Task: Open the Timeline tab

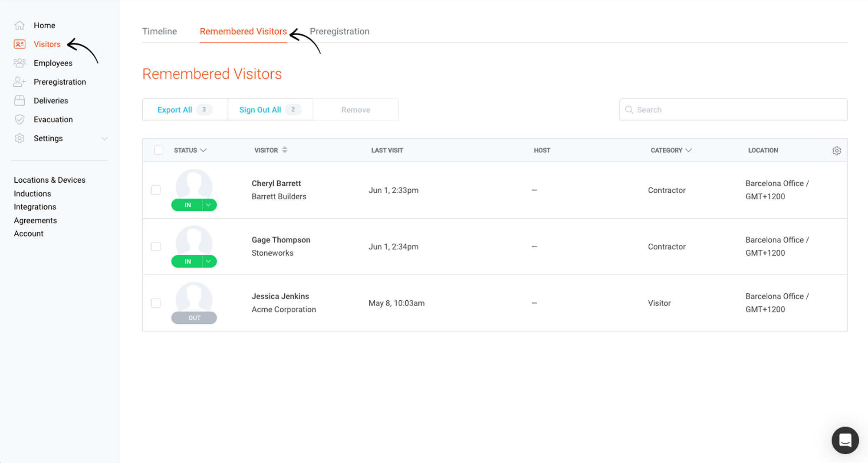Action: [159, 31]
